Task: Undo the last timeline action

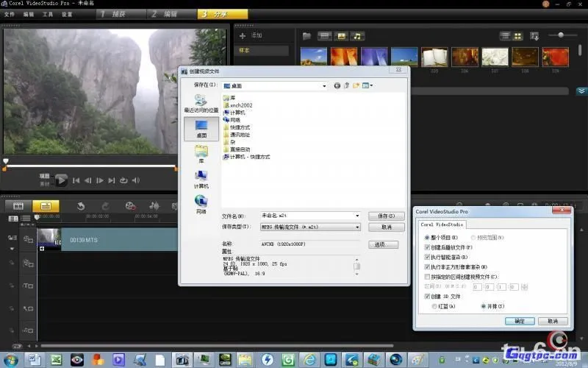Action: click(x=81, y=206)
